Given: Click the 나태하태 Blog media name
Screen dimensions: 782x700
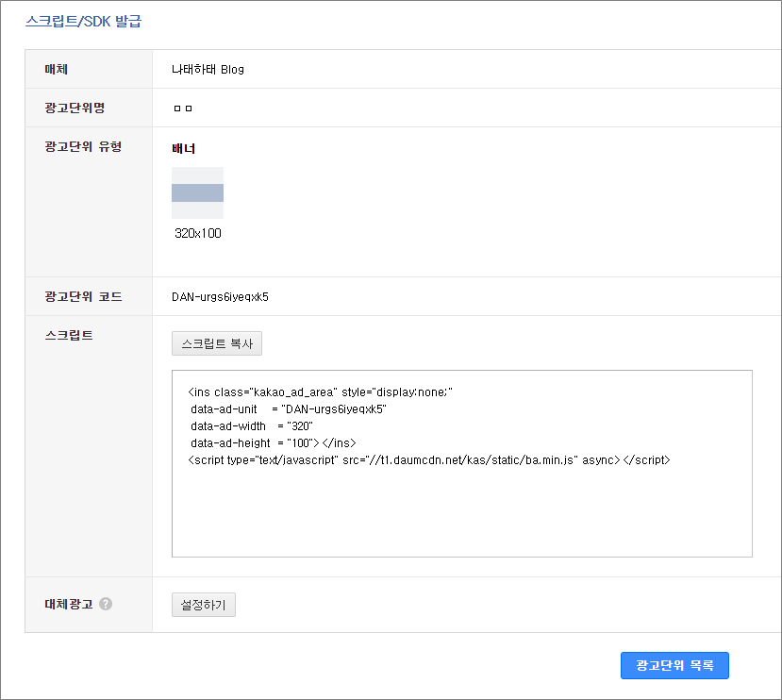Looking at the screenshot, I should 208,70.
